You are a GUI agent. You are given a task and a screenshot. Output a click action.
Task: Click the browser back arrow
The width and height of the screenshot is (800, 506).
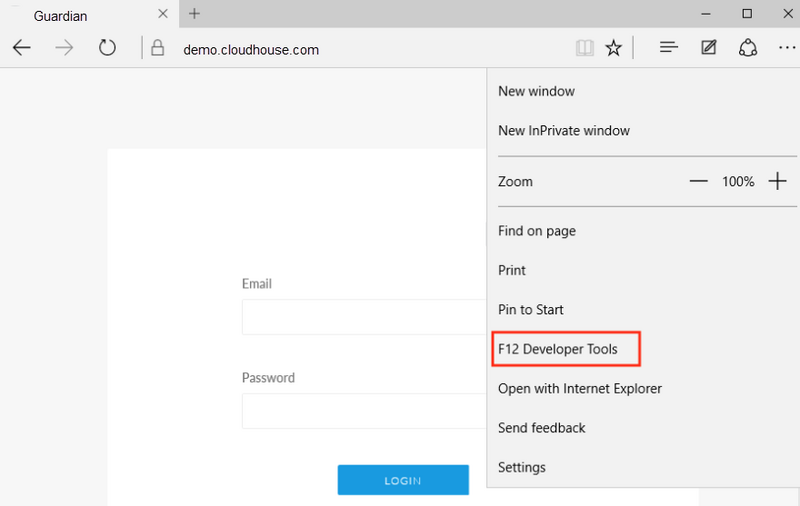coord(21,48)
